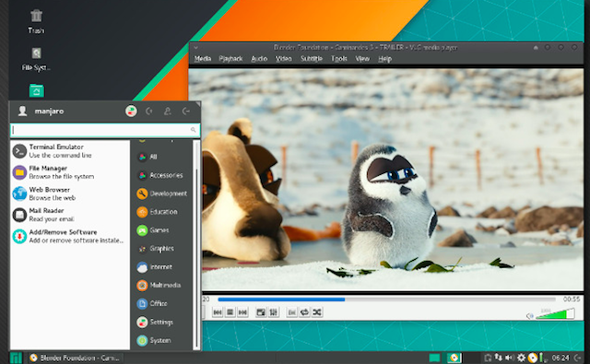This screenshot has height=364, width=590.
Task: Launch Web Browser
Action: 70,194
